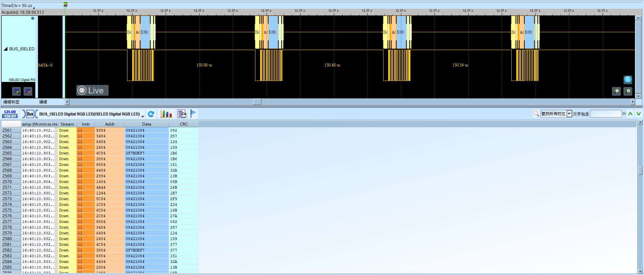Image resolution: width=644 pixels, height=275 pixels.
Task: Zoom out the waveform view
Action: [x=616, y=91]
